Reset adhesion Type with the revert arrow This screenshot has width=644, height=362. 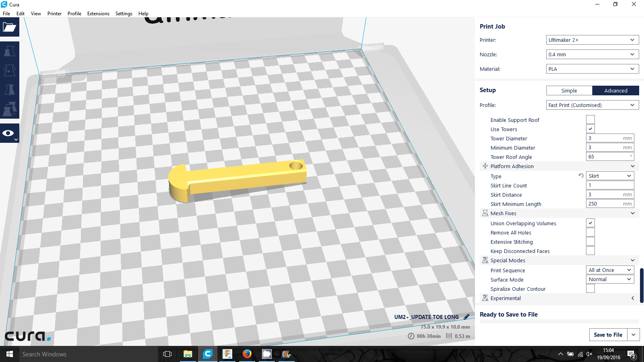coord(581,176)
